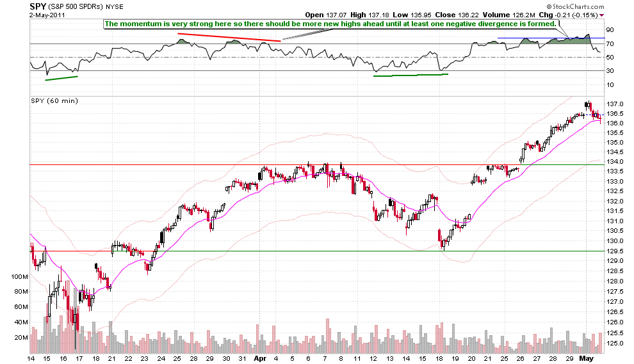634x364 pixels.
Task: Click the 14 date label at axis start
Action: click(x=31, y=358)
